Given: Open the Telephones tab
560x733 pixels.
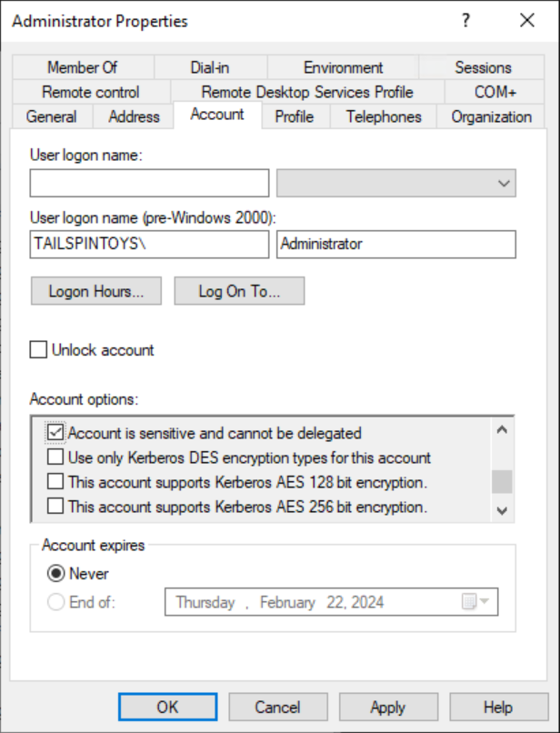Looking at the screenshot, I should pyautogui.click(x=384, y=116).
